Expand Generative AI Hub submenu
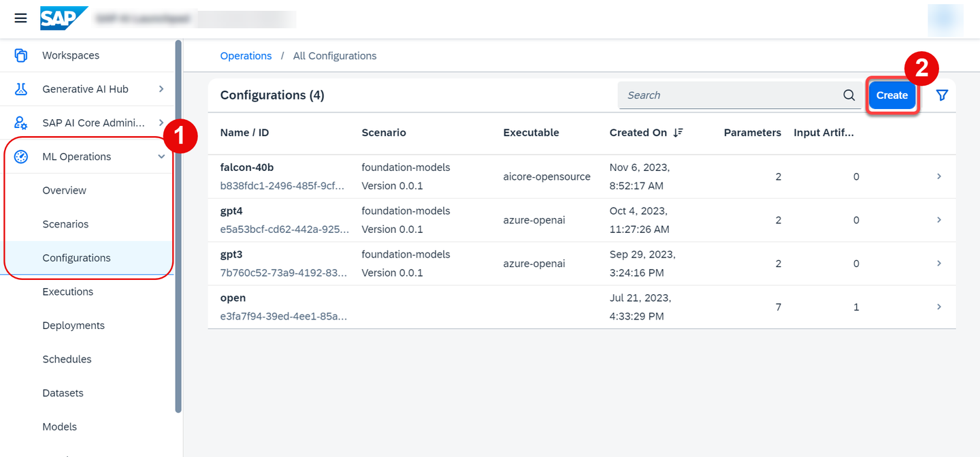 coord(161,89)
